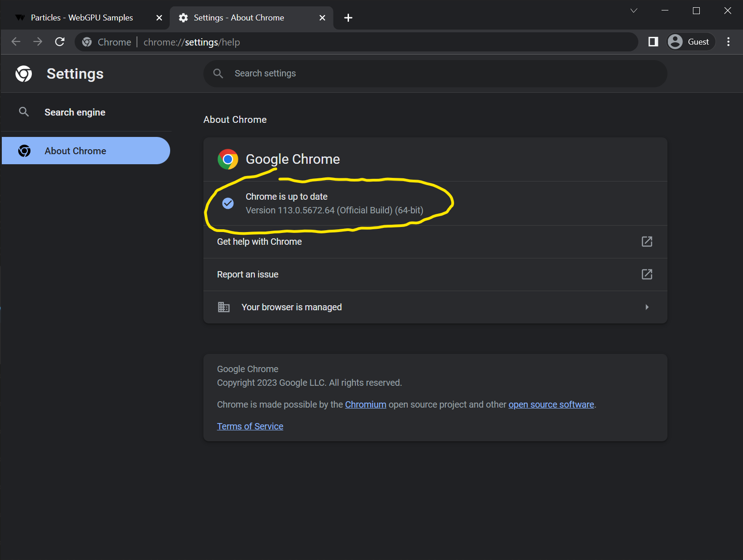Maximize the Chrome window
Image resolution: width=743 pixels, height=560 pixels.
696,10
